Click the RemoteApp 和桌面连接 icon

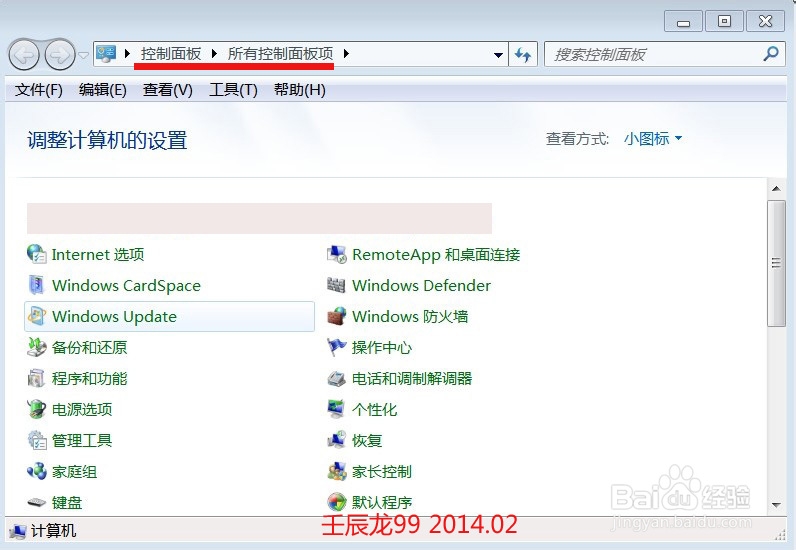click(x=337, y=254)
